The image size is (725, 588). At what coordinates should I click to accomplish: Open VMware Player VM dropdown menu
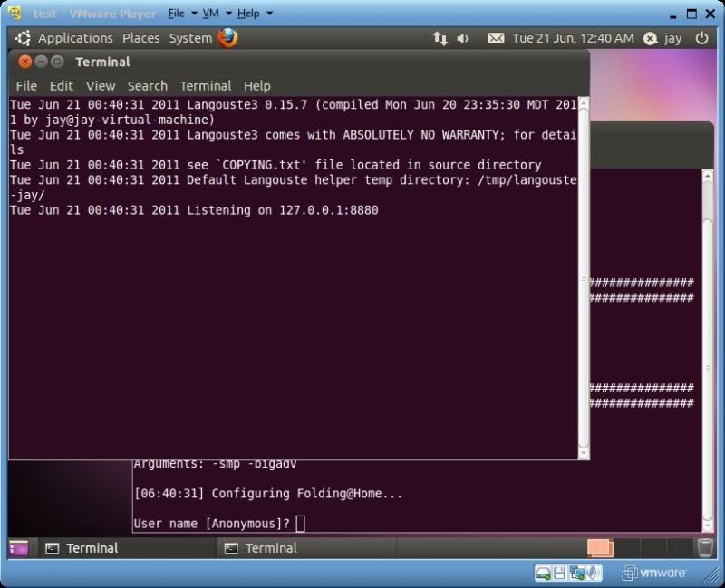(217, 14)
